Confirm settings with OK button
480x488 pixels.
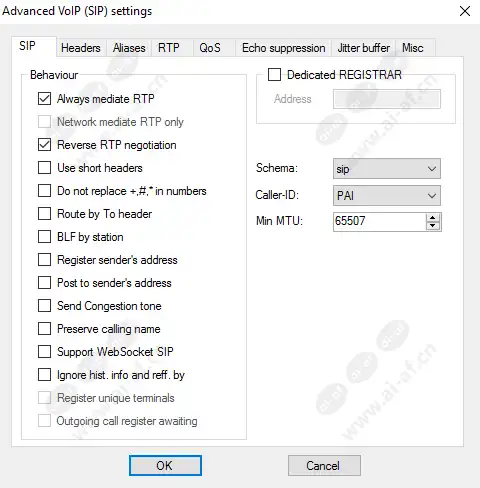[x=165, y=466]
